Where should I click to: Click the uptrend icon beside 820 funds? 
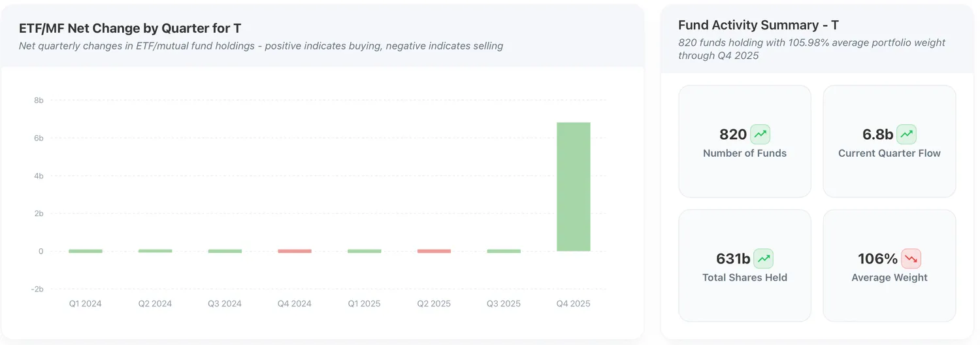pos(760,135)
